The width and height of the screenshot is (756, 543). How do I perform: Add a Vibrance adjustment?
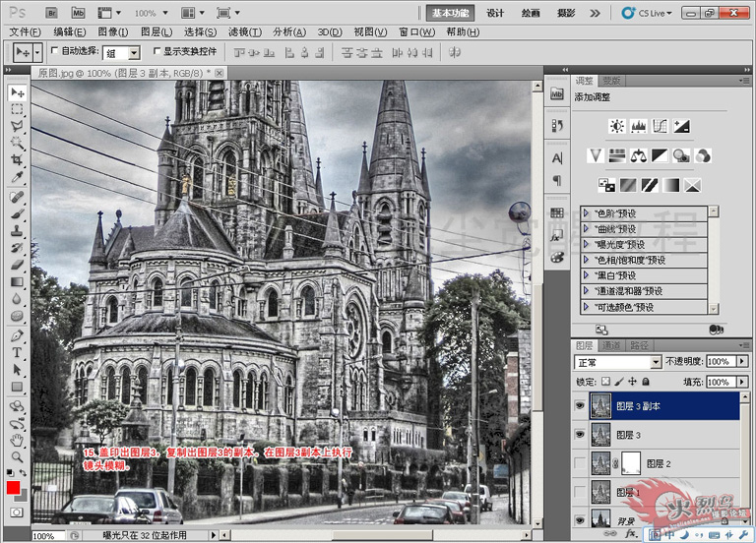coord(596,155)
